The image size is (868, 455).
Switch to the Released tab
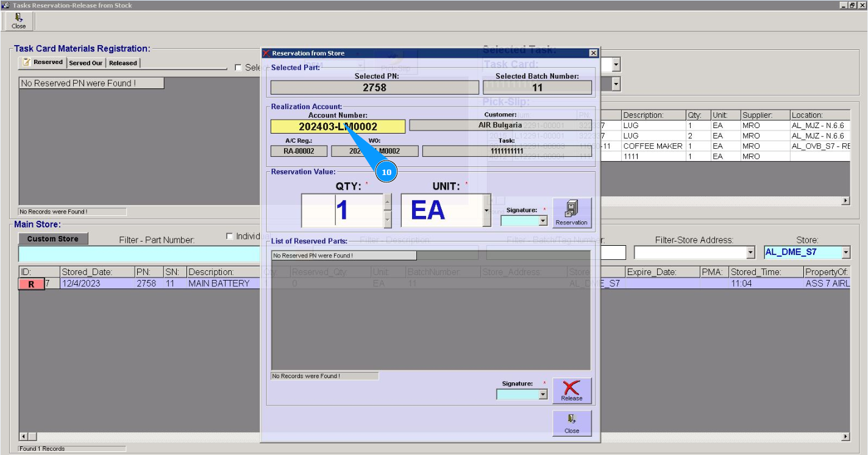123,63
